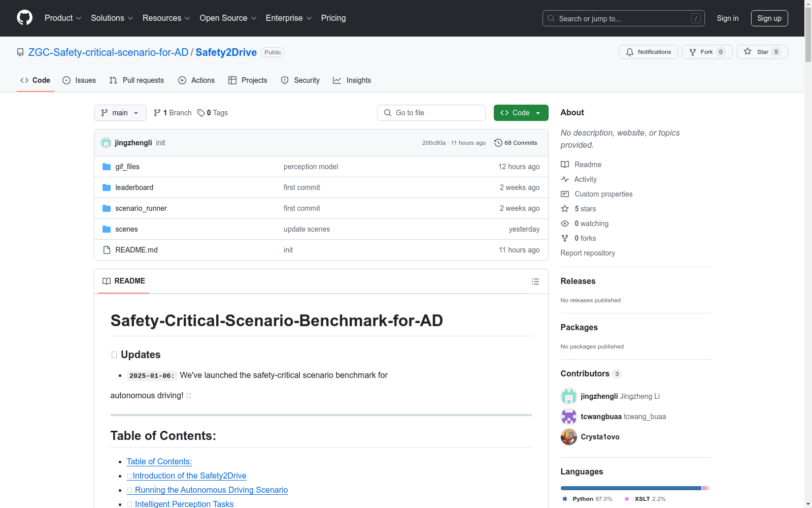Image resolution: width=812 pixels, height=508 pixels.
Task: Expand the Open Source menu
Action: point(228,18)
